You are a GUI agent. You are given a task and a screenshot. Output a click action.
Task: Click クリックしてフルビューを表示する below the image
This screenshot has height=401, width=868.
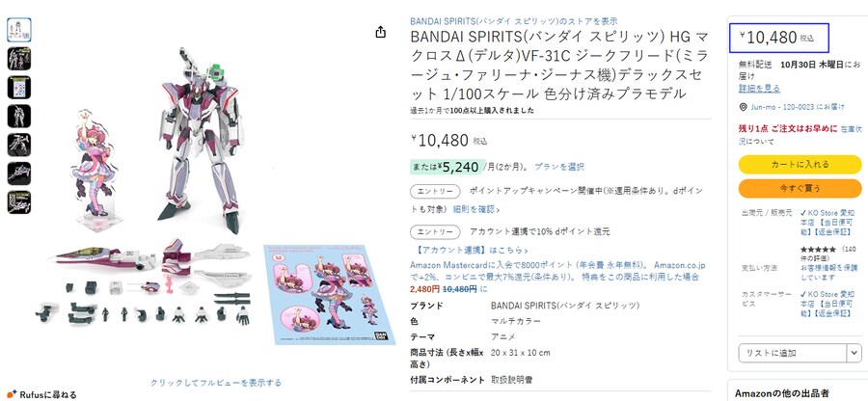click(216, 383)
